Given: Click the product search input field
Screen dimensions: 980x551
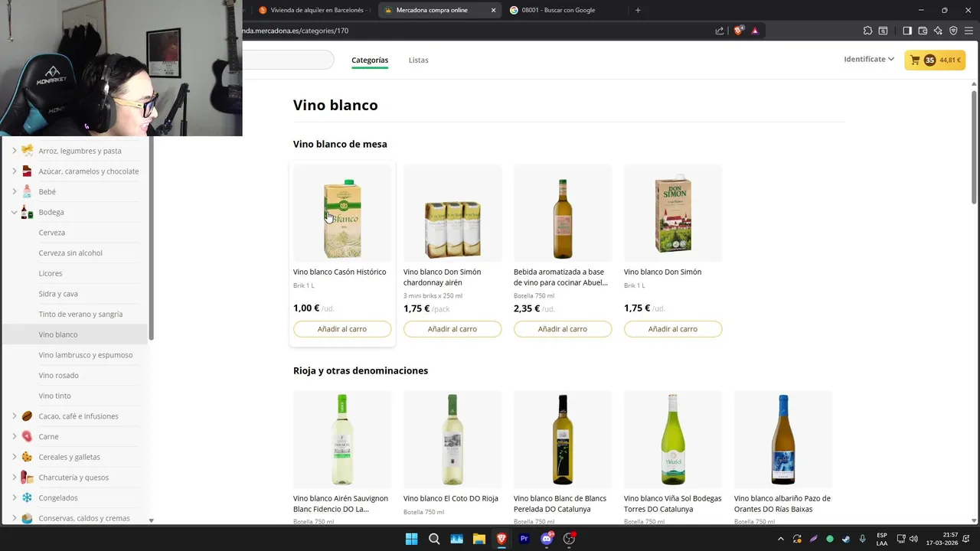Looking at the screenshot, I should pyautogui.click(x=288, y=60).
